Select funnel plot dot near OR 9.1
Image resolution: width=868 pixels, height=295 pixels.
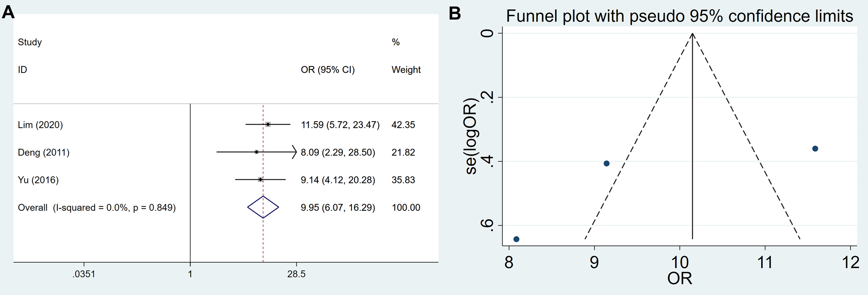pyautogui.click(x=606, y=163)
